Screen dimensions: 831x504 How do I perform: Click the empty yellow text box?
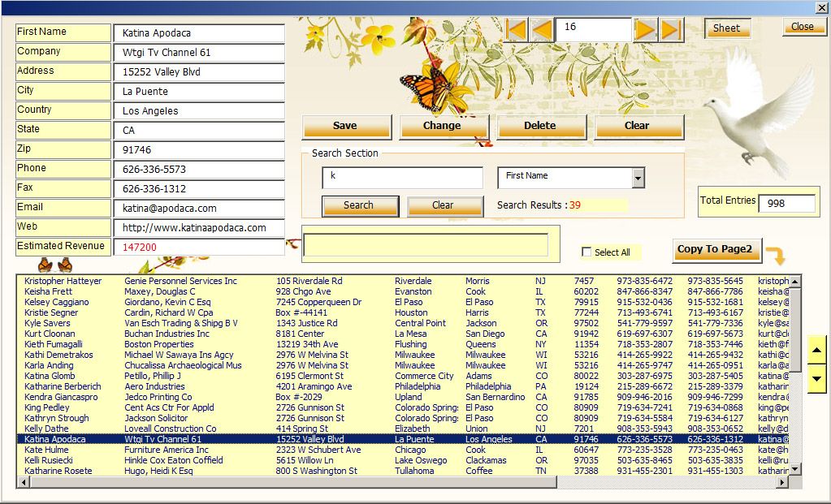coord(426,245)
